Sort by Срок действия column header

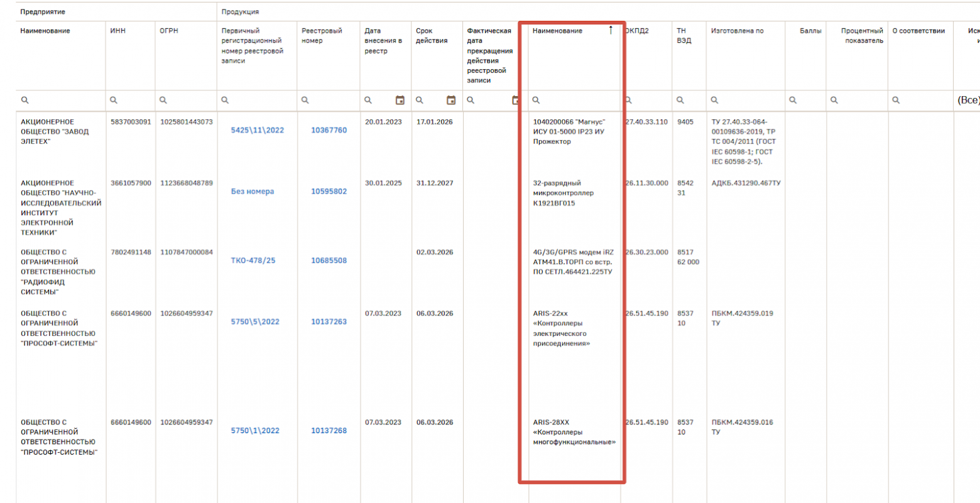[x=432, y=36]
